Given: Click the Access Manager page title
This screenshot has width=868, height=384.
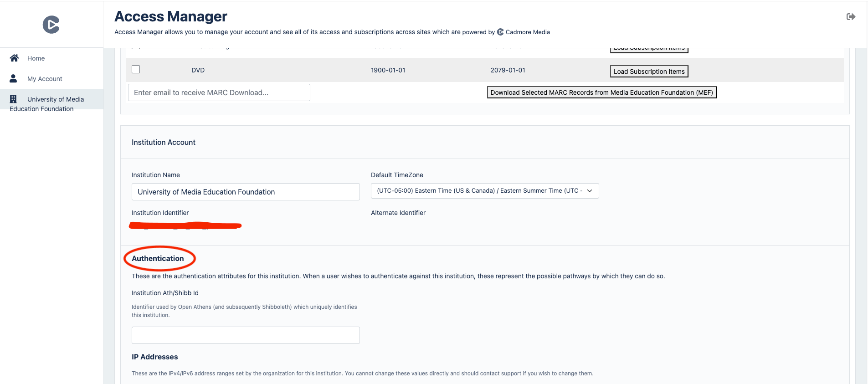Looking at the screenshot, I should click(x=171, y=16).
